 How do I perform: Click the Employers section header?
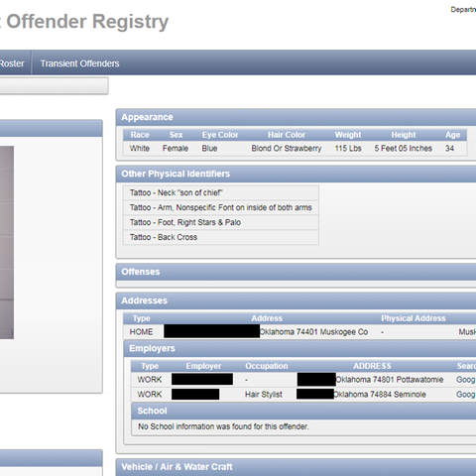point(299,348)
